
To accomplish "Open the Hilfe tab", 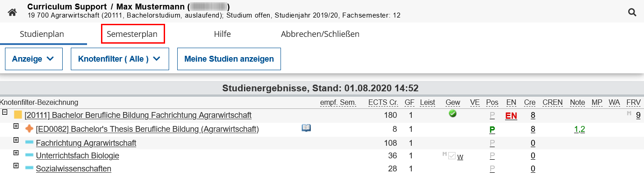I will [x=222, y=34].
